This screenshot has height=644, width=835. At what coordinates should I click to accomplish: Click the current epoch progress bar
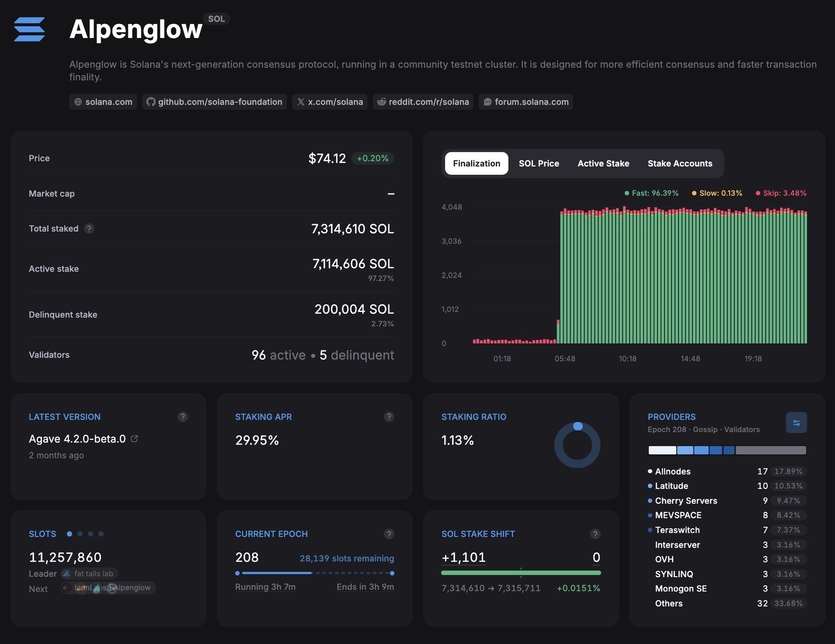click(x=315, y=573)
